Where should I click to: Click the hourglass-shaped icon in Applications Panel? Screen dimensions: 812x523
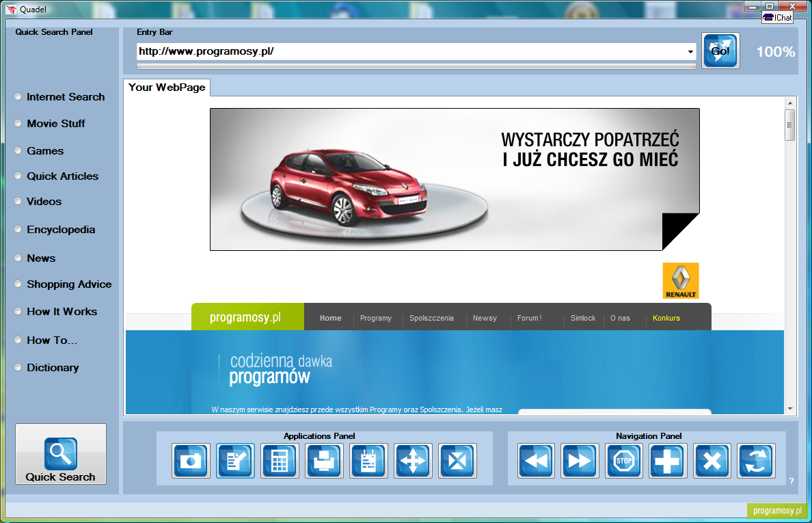457,460
